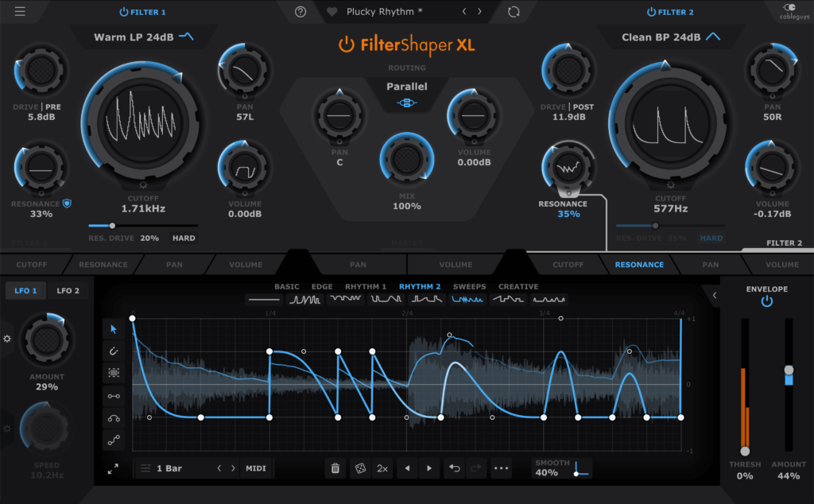The width and height of the screenshot is (814, 504).
Task: Open the Parallel routing selector
Action: pyautogui.click(x=407, y=87)
